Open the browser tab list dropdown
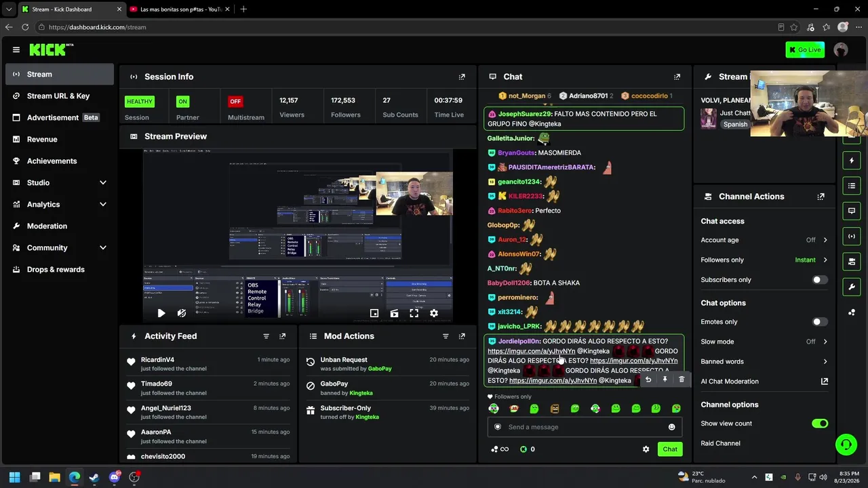 (x=9, y=9)
